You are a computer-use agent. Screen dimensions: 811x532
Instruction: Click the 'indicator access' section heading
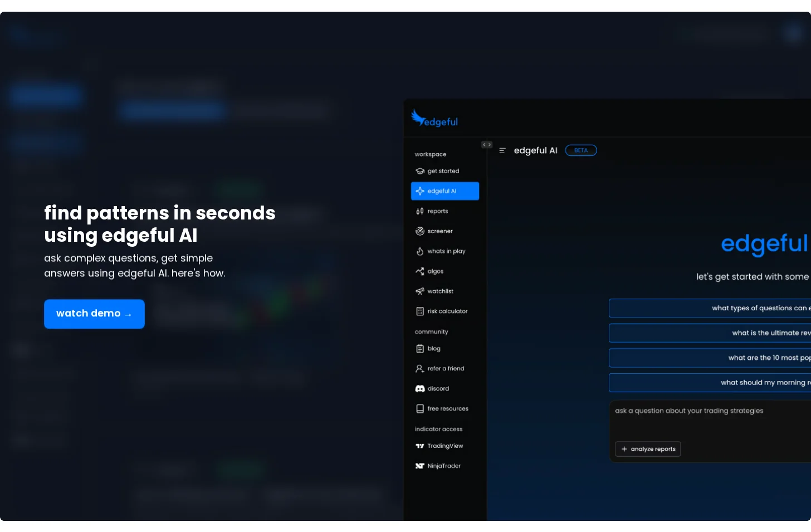[438, 429]
